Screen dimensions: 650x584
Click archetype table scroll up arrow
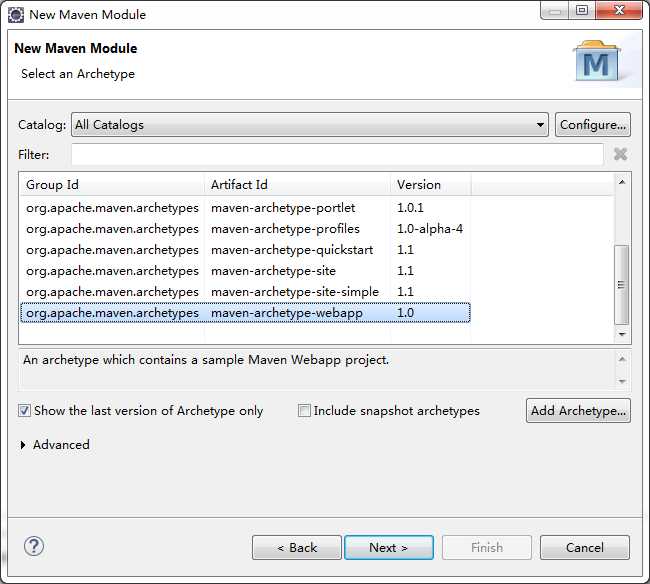coord(622,182)
